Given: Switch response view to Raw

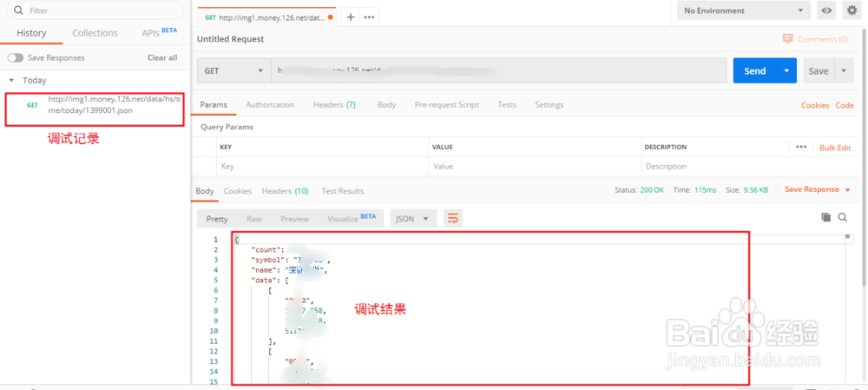Looking at the screenshot, I should [254, 219].
